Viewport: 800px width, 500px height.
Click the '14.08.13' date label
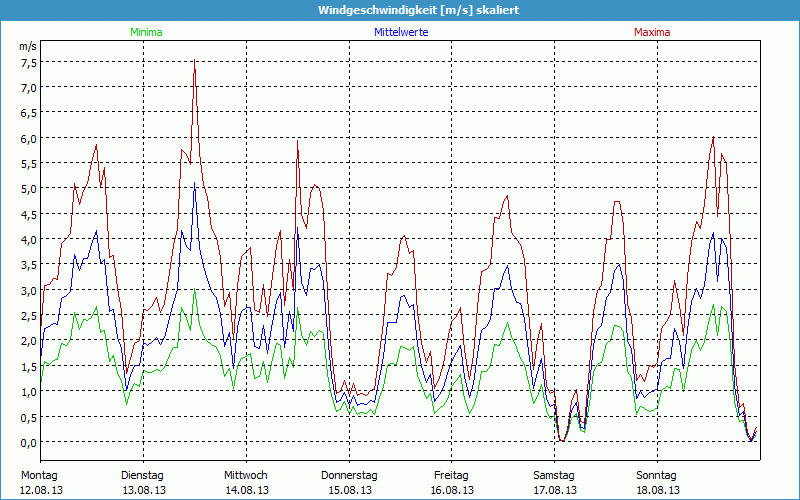coord(247,490)
